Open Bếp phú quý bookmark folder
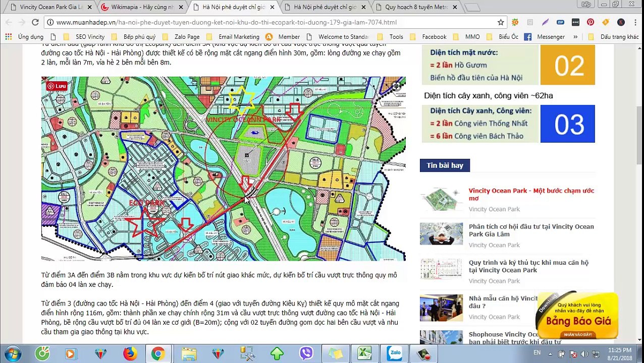Viewport: 644px width, 363px height. point(134,37)
